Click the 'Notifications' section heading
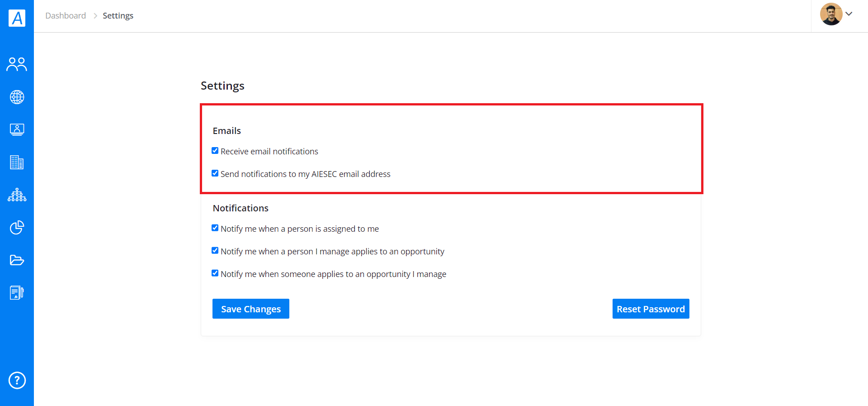868x406 pixels. pos(241,208)
